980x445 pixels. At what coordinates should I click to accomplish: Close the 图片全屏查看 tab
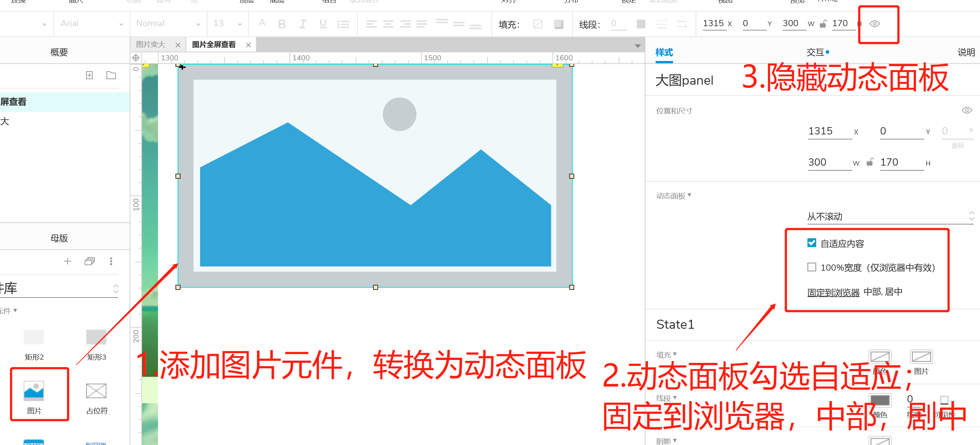pyautogui.click(x=248, y=45)
